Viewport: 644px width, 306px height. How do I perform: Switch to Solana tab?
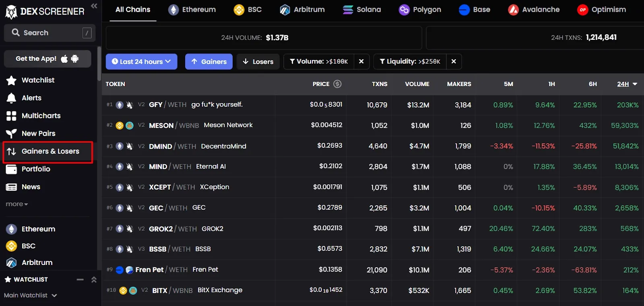[x=362, y=10]
